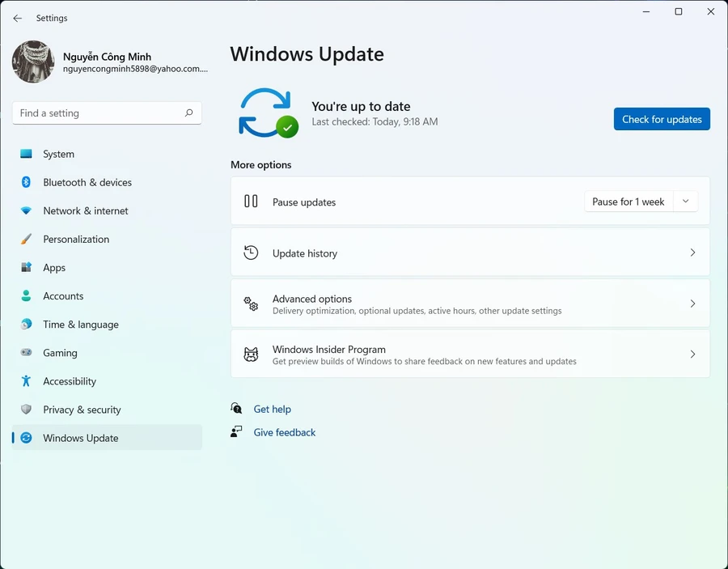Select Apps label in the sidebar
This screenshot has height=569, width=728.
coord(54,268)
